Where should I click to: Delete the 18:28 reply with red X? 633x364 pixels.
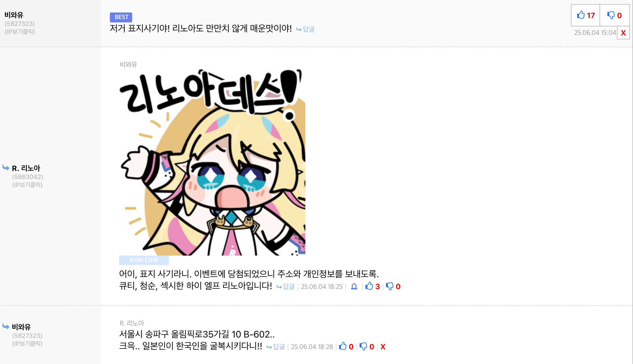point(383,347)
